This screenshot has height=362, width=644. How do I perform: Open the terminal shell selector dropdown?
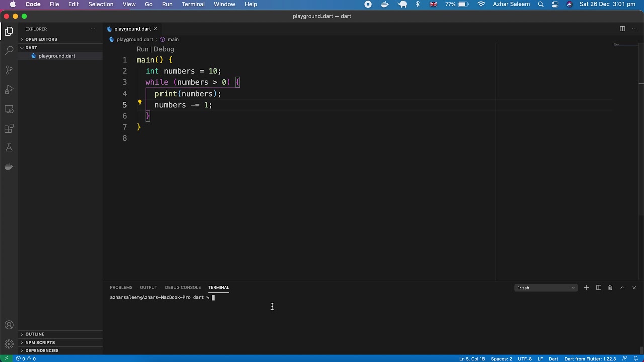tap(546, 288)
